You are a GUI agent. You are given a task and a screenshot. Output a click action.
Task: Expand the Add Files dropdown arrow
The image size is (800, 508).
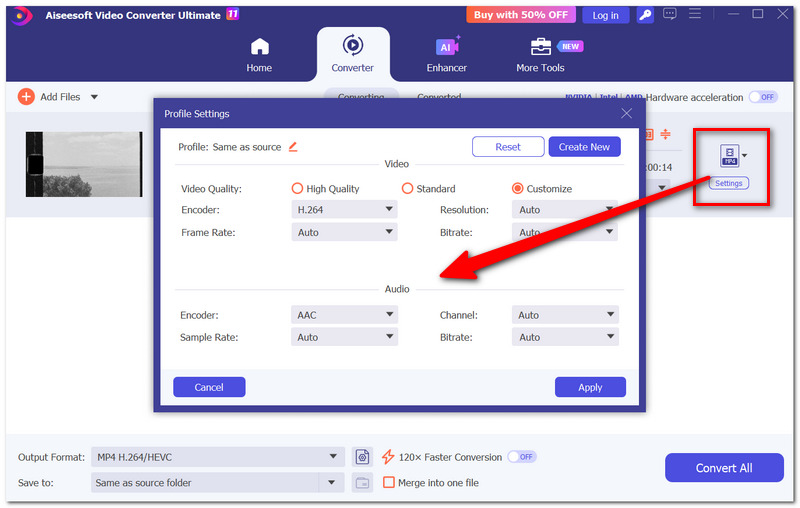[94, 97]
